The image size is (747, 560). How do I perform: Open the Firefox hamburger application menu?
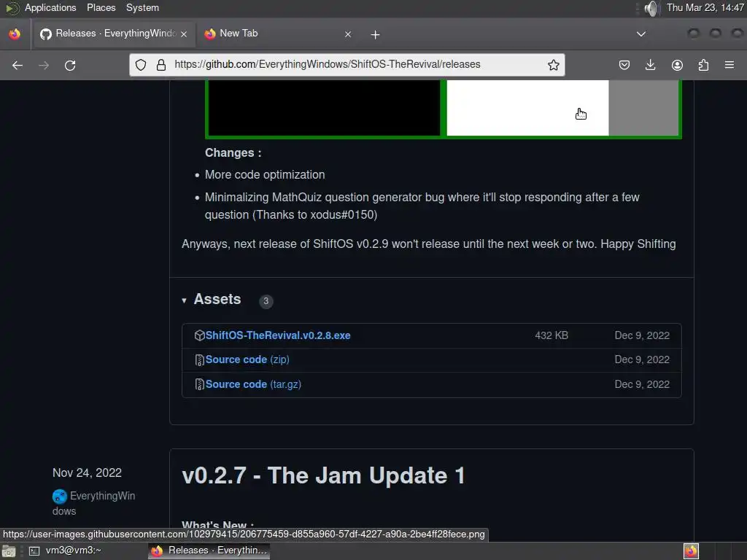click(x=729, y=65)
